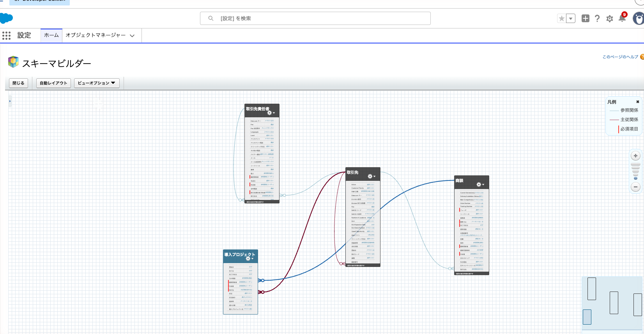
Task: Click the 導入プロジェクト object header title
Action: [x=239, y=254]
